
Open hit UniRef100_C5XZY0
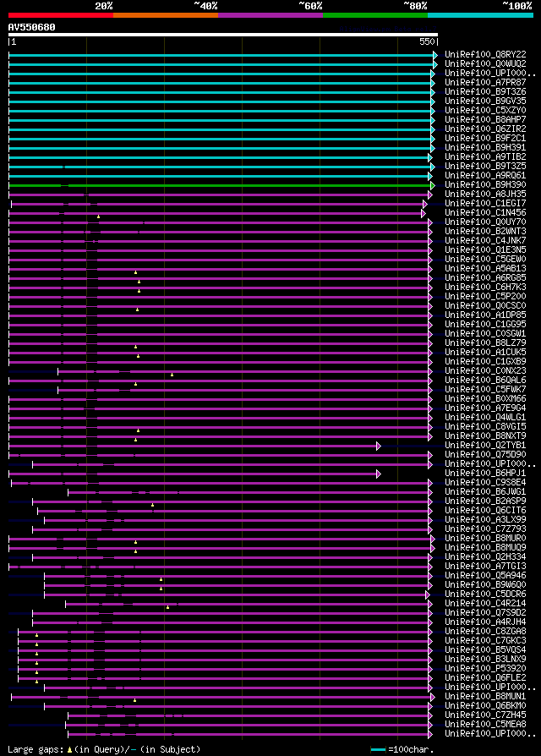pyautogui.click(x=485, y=111)
